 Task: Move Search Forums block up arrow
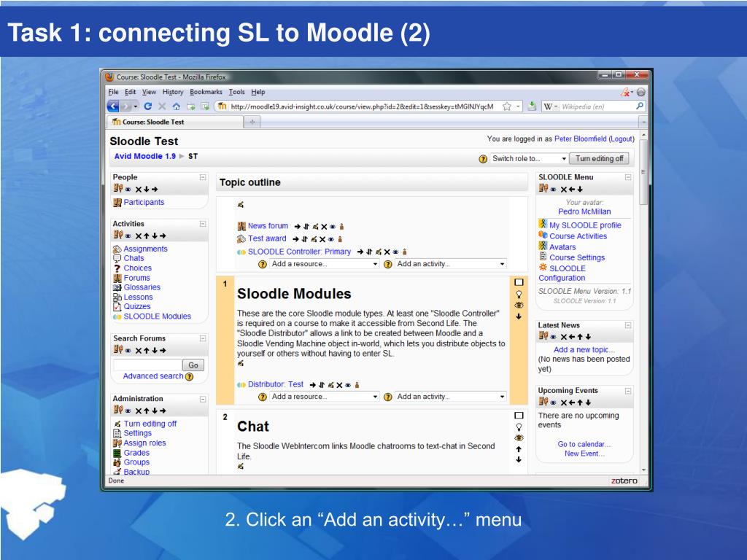pos(146,351)
